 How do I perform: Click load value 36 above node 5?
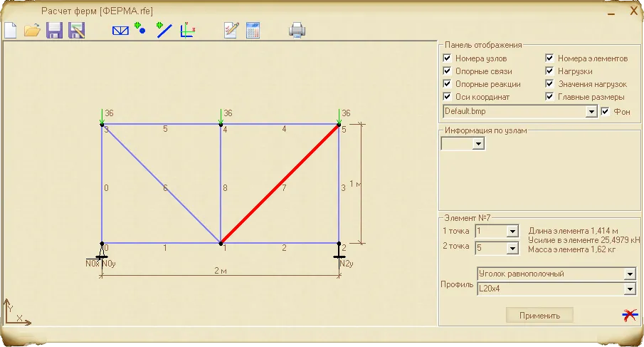tap(347, 113)
